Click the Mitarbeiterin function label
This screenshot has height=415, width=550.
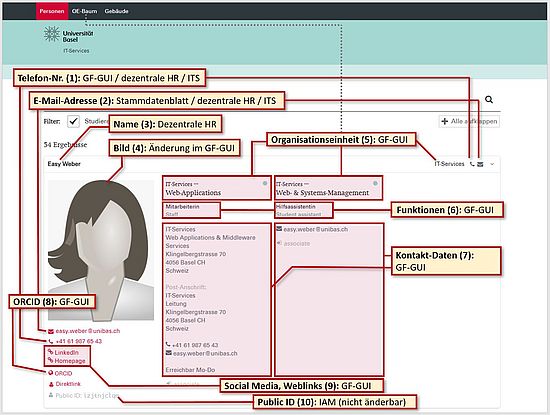tap(182, 207)
